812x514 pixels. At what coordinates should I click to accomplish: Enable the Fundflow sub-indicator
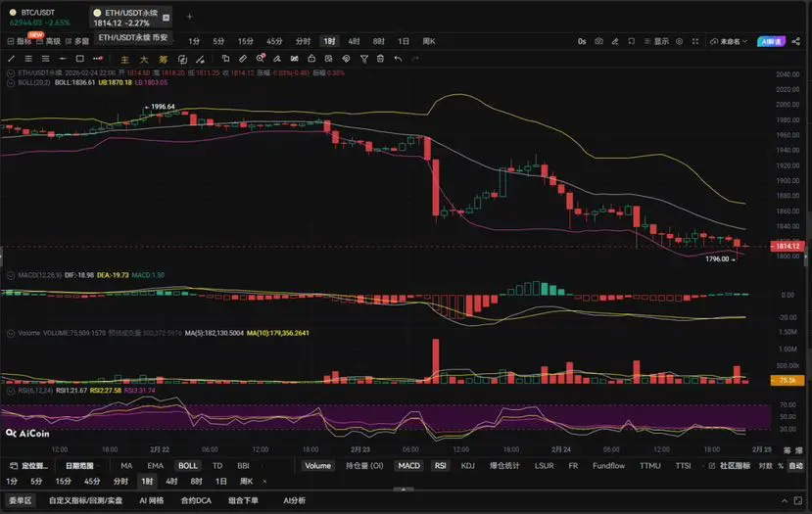click(608, 466)
